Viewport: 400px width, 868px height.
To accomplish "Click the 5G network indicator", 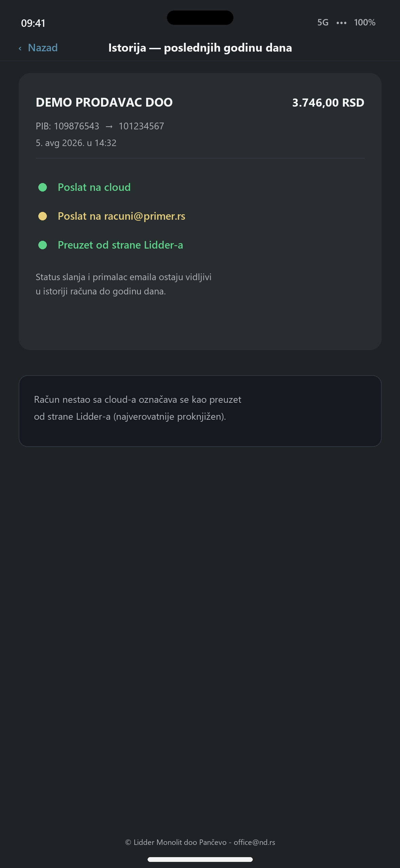I will click(x=323, y=22).
